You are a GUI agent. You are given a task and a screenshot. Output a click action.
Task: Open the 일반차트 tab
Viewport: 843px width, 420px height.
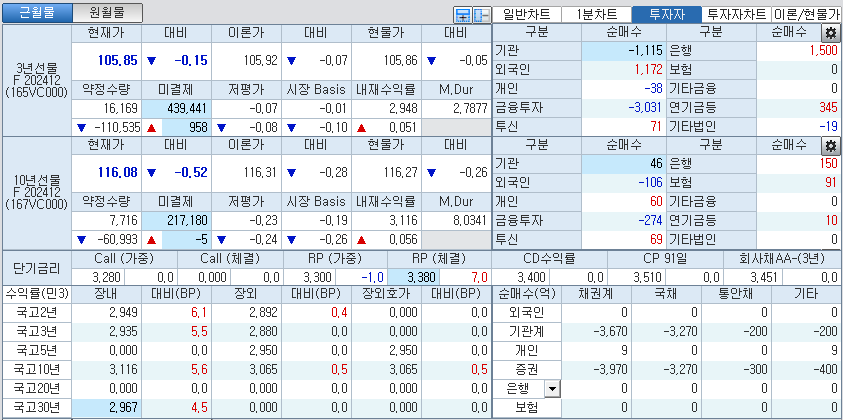click(526, 15)
